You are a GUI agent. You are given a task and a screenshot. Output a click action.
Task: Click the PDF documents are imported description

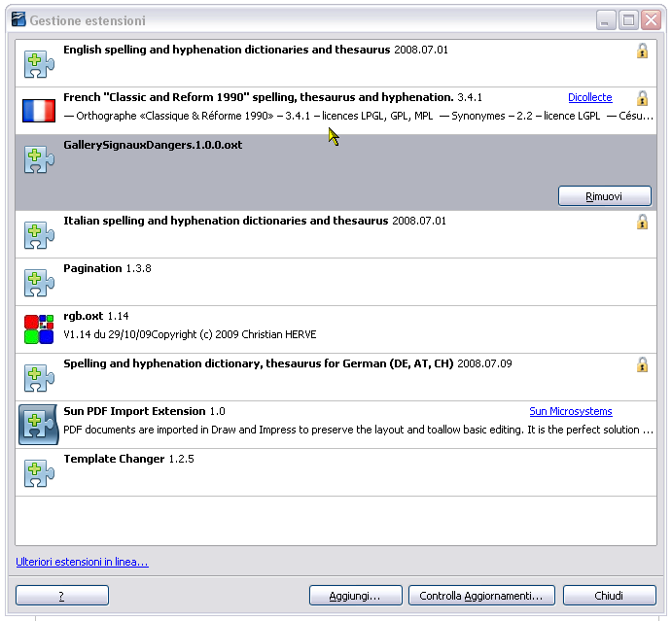click(358, 430)
